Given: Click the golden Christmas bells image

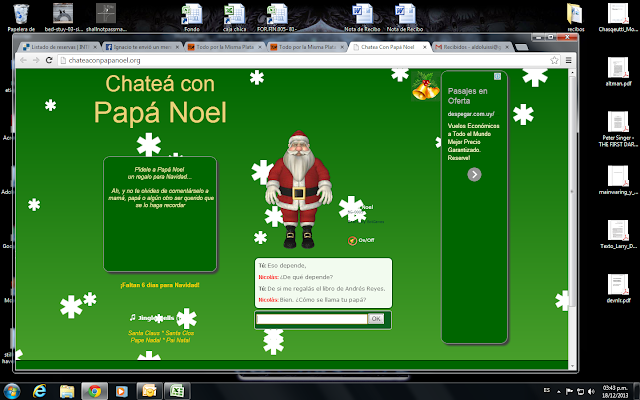Looking at the screenshot, I should pyautogui.click(x=425, y=86).
